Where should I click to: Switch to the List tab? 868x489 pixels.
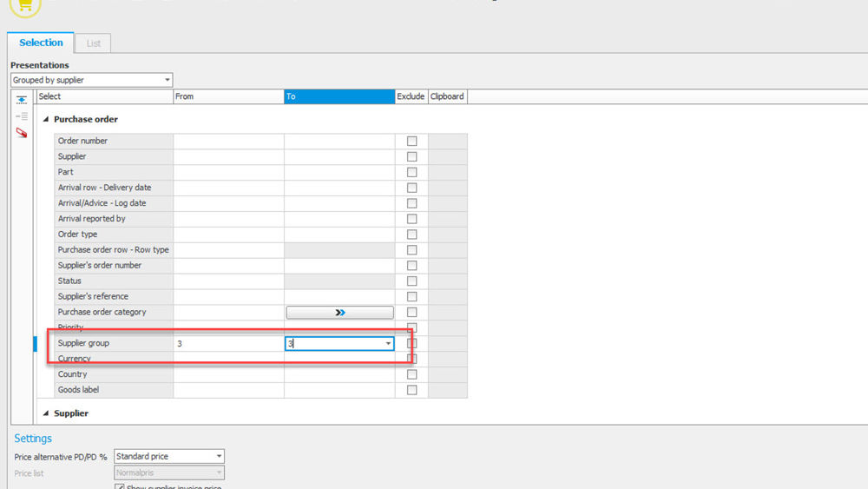pos(93,43)
